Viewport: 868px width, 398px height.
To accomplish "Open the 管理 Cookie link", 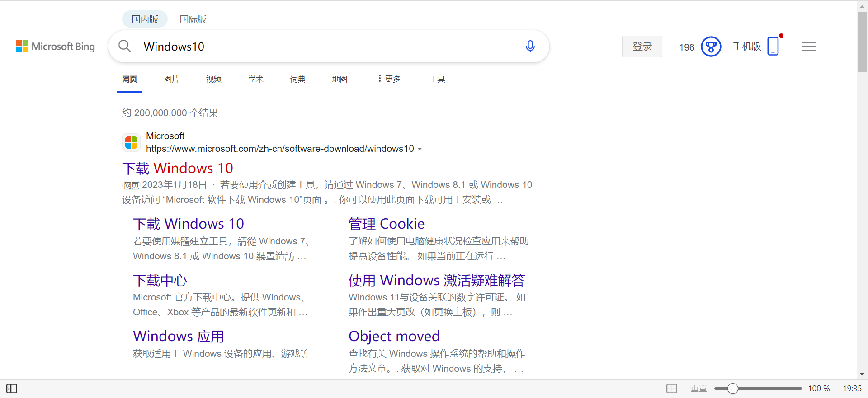I will point(387,224).
